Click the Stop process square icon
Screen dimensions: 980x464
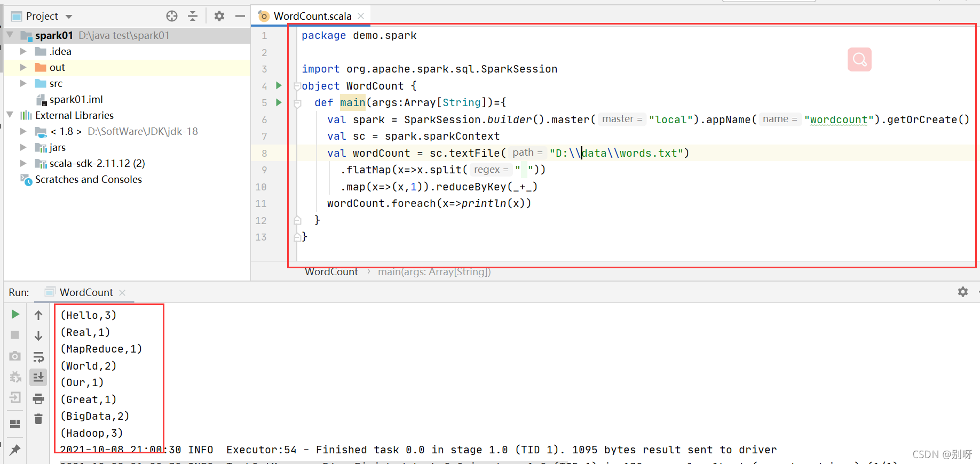point(15,335)
